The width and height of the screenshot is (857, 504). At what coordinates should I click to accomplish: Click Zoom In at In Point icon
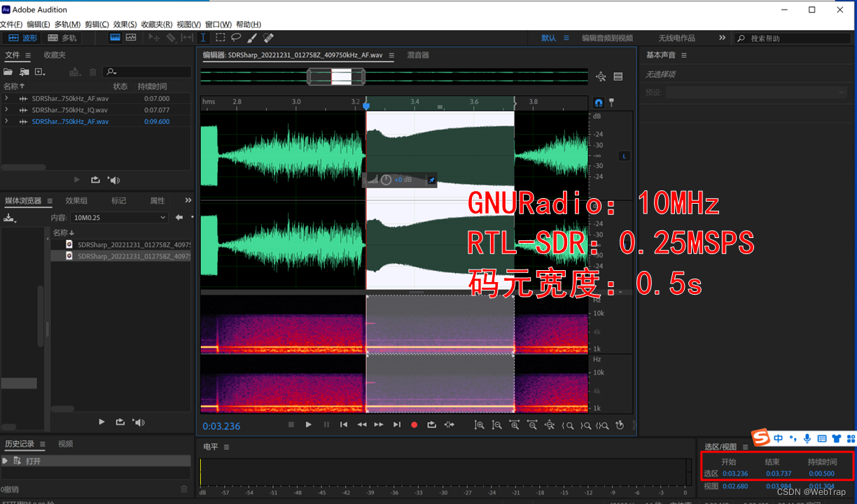568,424
